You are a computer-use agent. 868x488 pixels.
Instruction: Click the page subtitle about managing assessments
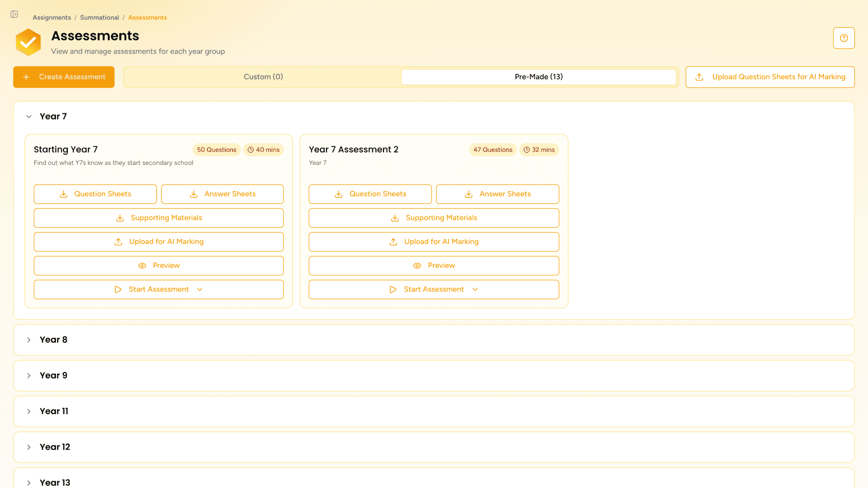[x=138, y=52]
